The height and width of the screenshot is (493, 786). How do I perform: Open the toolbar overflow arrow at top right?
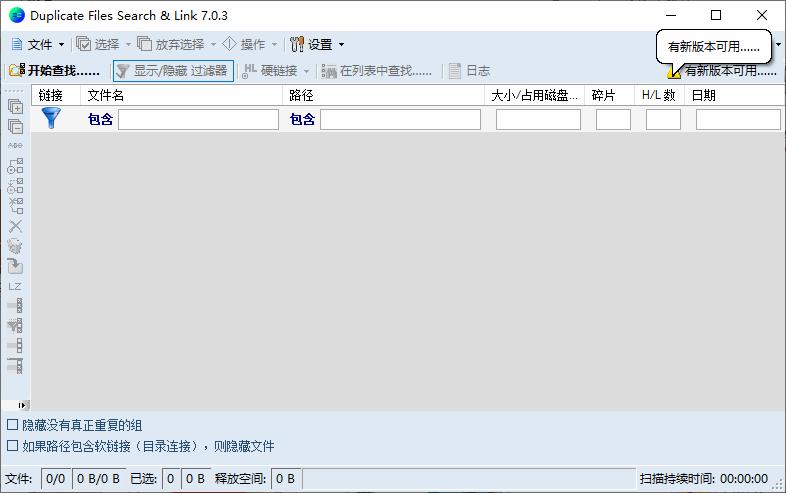(x=778, y=45)
